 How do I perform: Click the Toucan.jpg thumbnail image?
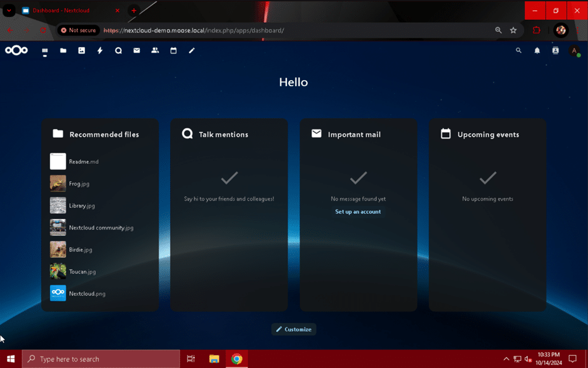[58, 272]
